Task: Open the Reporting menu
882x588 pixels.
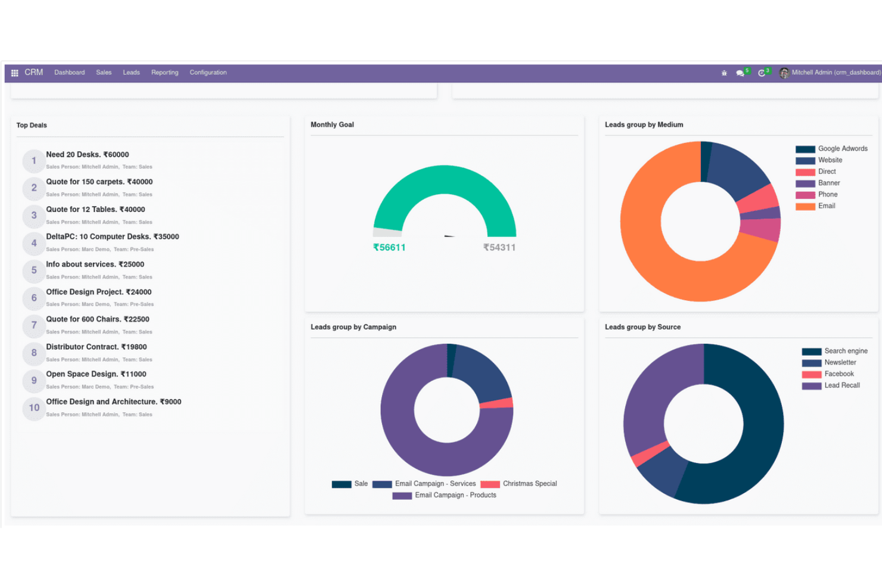Action: coord(164,73)
